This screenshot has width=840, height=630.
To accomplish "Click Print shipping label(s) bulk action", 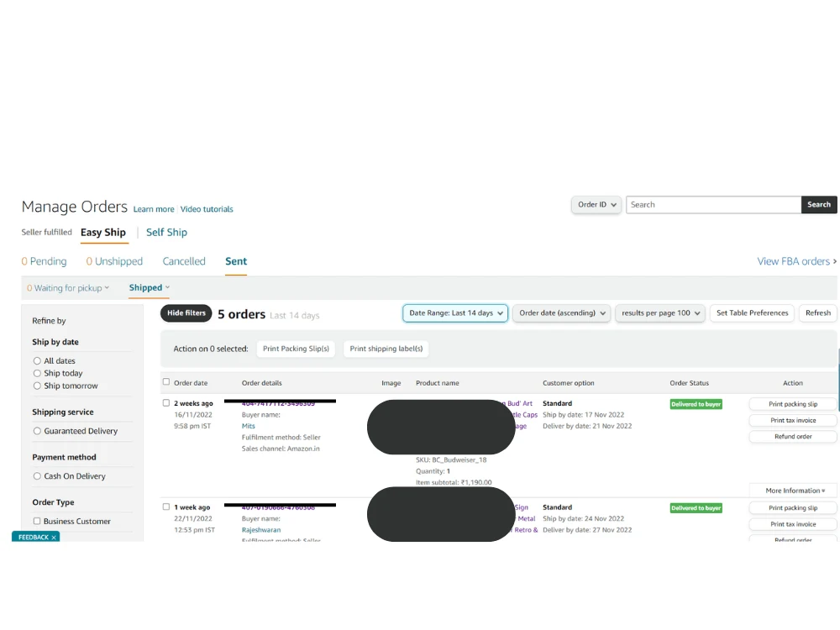I will coord(386,349).
